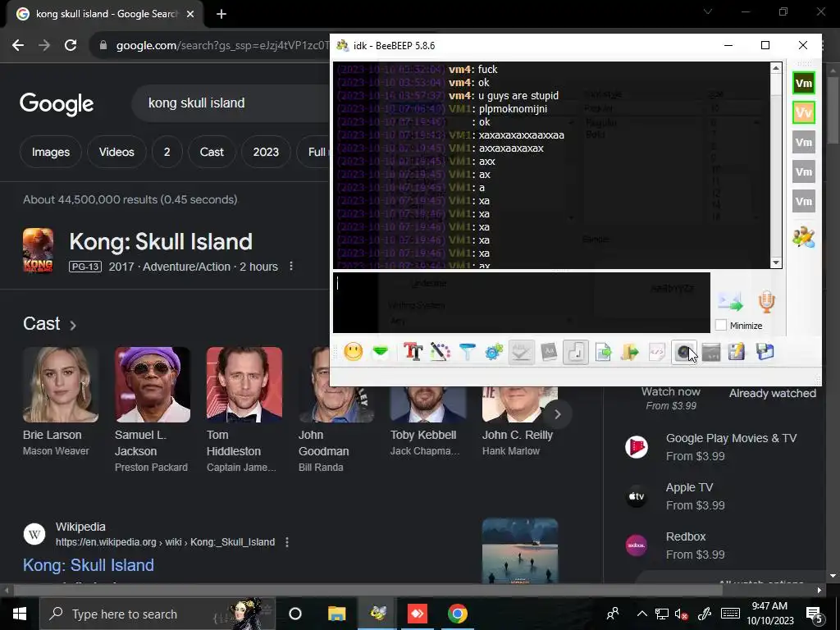The height and width of the screenshot is (630, 840).
Task: Select the orange Vv user avatar
Action: click(804, 112)
